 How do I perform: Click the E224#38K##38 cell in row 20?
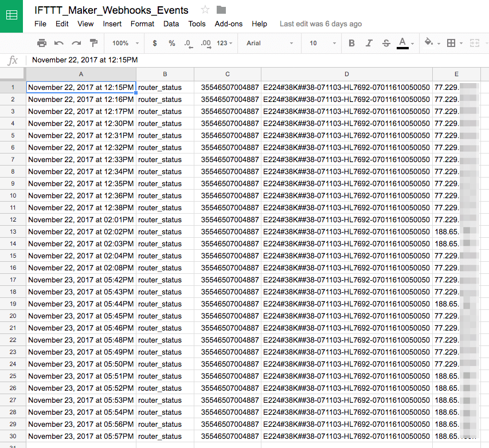[347, 316]
